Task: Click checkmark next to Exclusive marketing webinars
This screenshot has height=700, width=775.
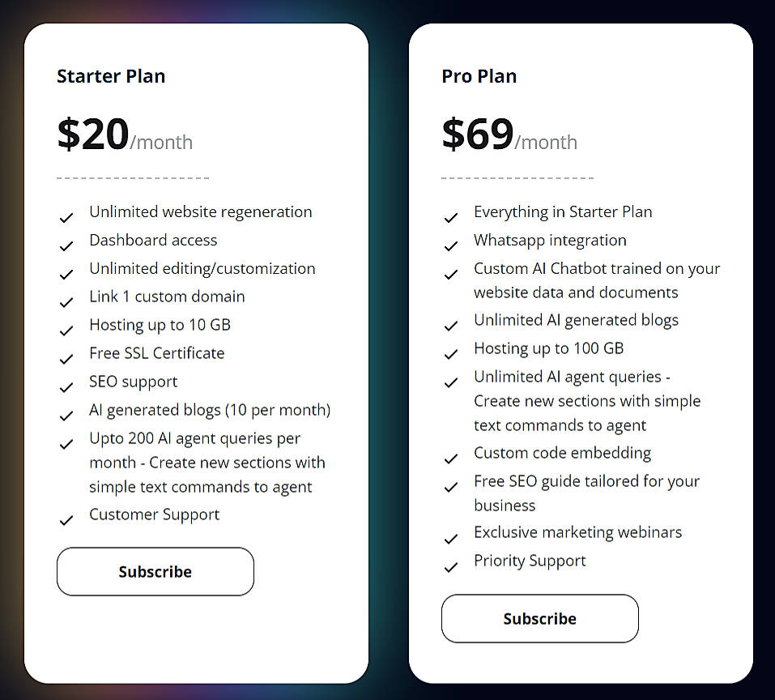Action: click(x=451, y=539)
